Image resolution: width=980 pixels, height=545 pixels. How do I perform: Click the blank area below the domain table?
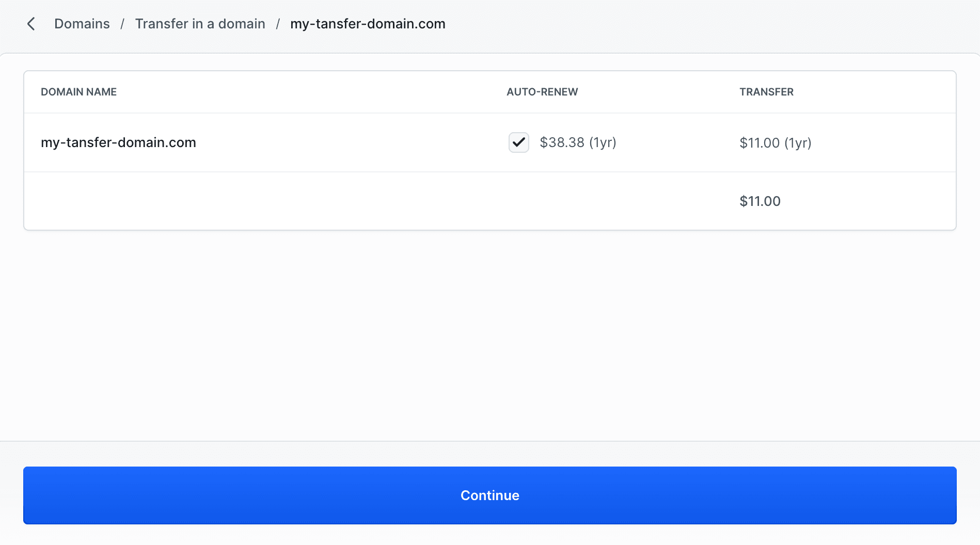(489, 335)
